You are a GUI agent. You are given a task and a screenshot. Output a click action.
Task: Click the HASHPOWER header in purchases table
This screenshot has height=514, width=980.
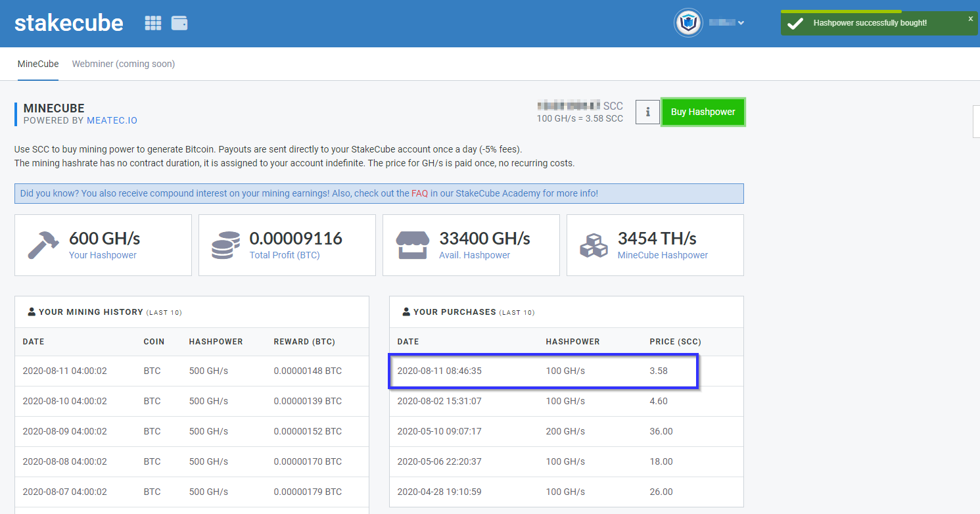[x=572, y=342]
